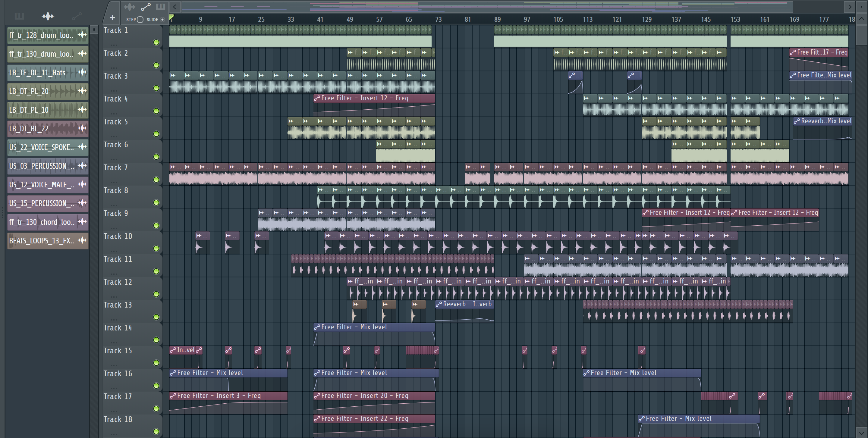Select the automation icon above SLIDE

point(146,7)
